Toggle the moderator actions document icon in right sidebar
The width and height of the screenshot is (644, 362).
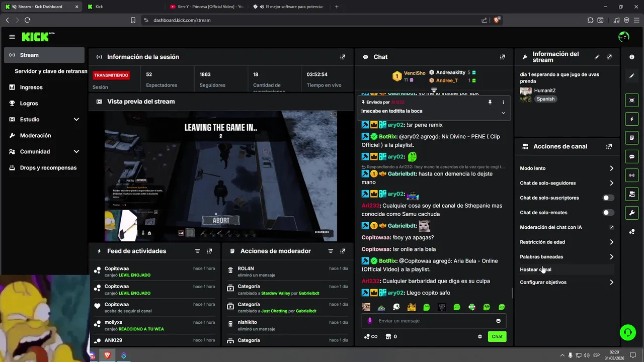(632, 138)
